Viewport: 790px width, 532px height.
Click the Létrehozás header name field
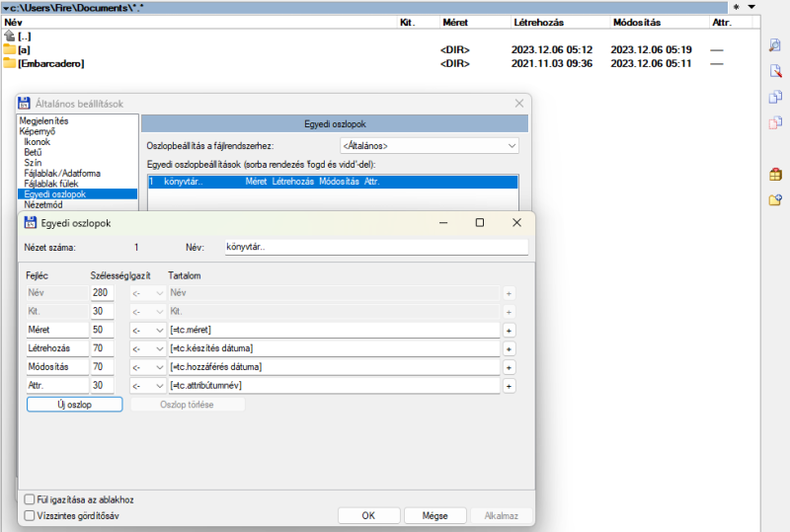[57, 348]
